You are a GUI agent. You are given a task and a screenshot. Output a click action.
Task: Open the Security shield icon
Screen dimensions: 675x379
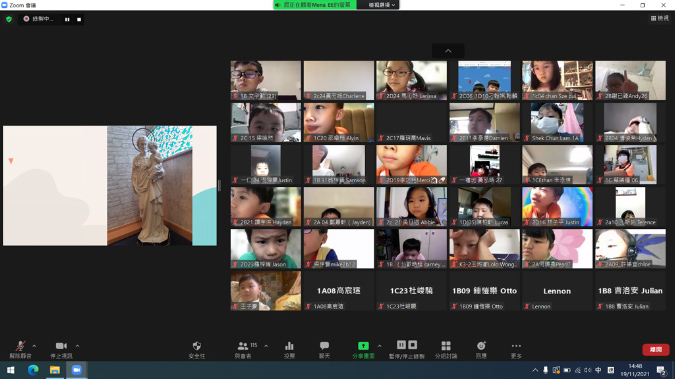[x=197, y=349]
